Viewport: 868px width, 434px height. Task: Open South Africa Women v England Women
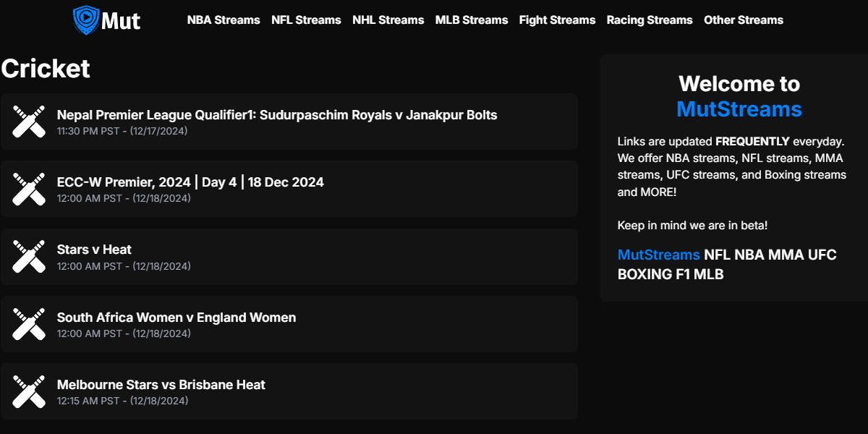click(176, 317)
